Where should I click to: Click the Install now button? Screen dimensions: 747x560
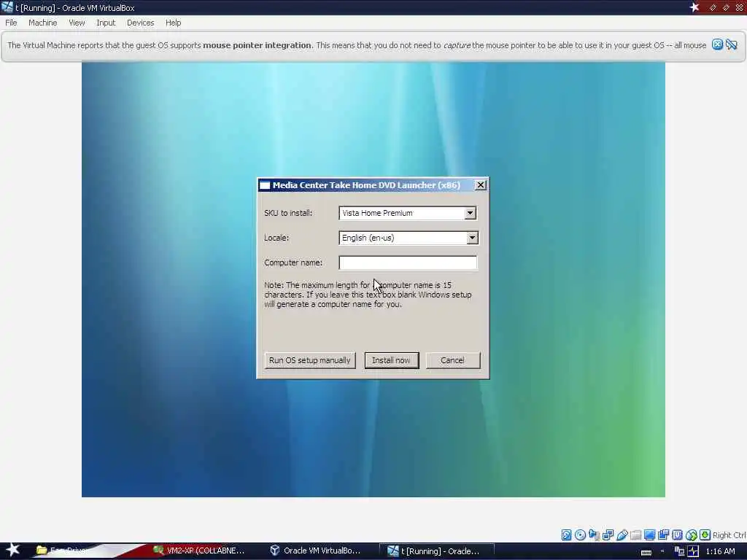pyautogui.click(x=391, y=360)
